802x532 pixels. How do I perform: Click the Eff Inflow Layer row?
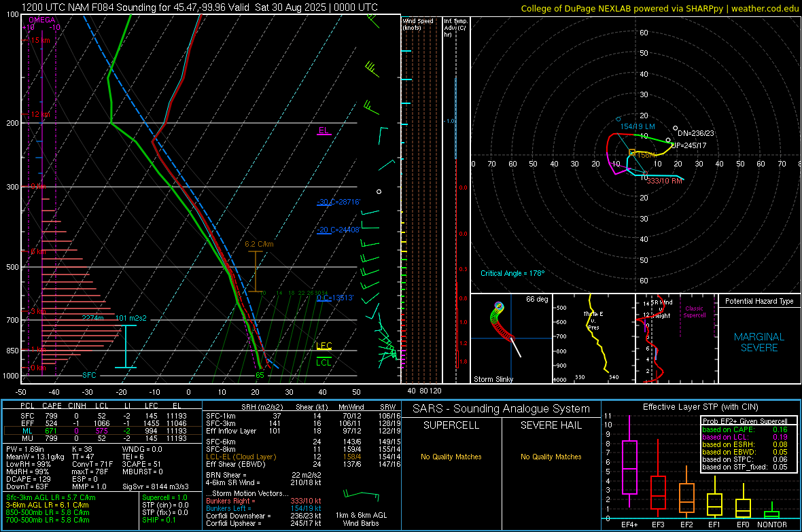[303, 431]
